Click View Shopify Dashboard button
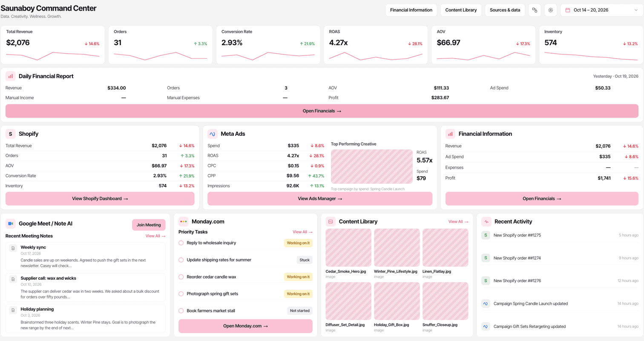644x341 pixels. tap(100, 198)
